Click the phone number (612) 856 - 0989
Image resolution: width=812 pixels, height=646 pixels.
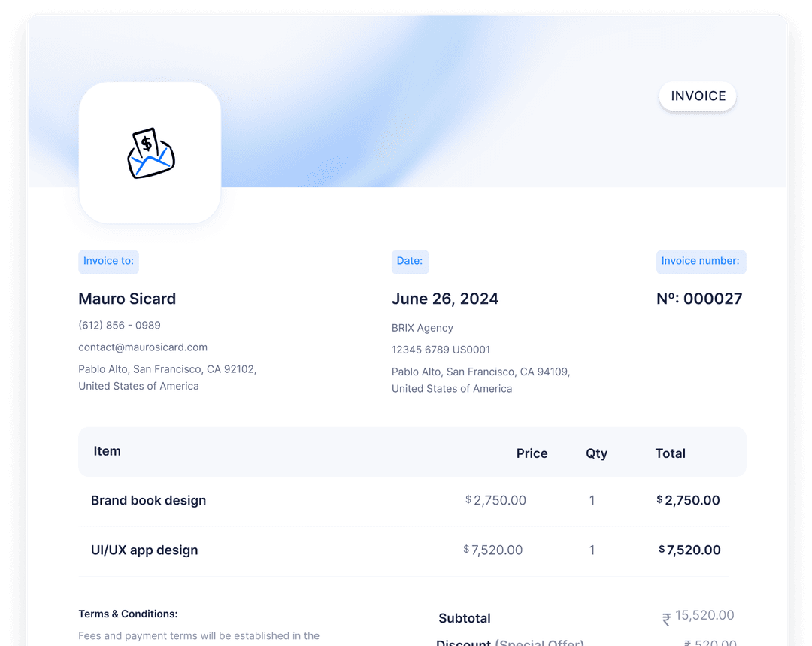pos(120,326)
